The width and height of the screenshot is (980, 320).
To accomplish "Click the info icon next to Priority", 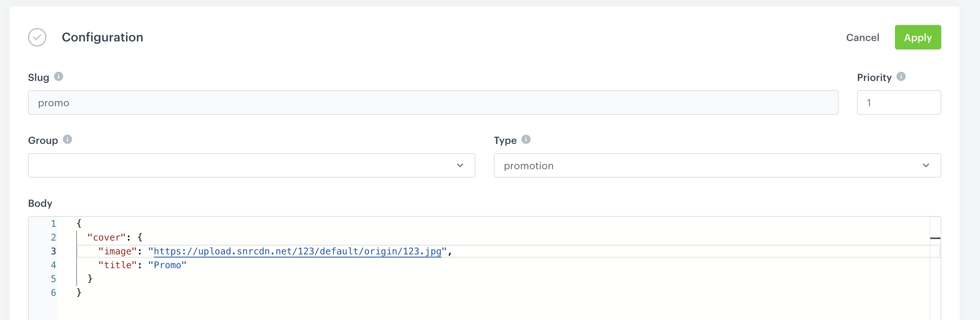I will [x=901, y=76].
